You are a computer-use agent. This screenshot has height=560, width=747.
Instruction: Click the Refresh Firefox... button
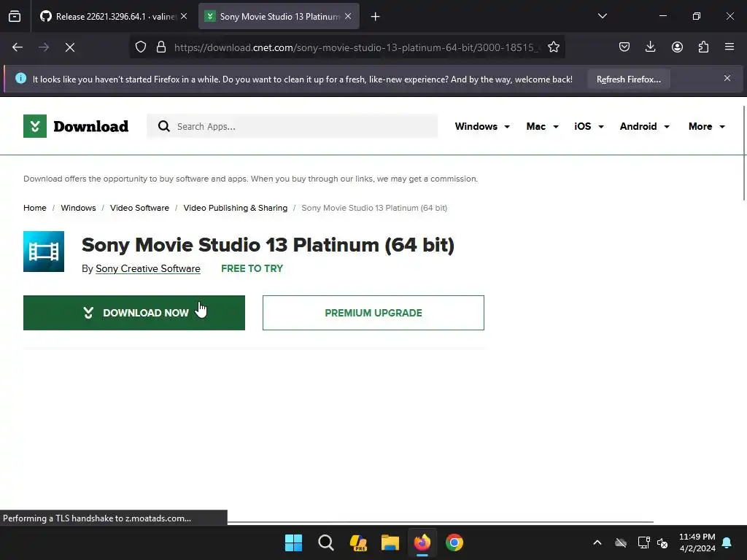tap(628, 79)
